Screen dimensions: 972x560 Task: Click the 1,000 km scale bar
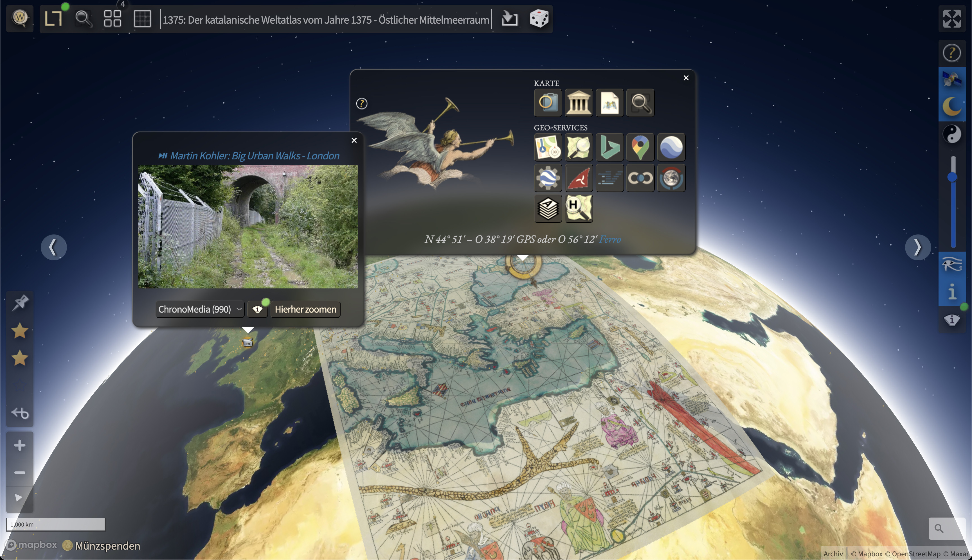point(55,524)
